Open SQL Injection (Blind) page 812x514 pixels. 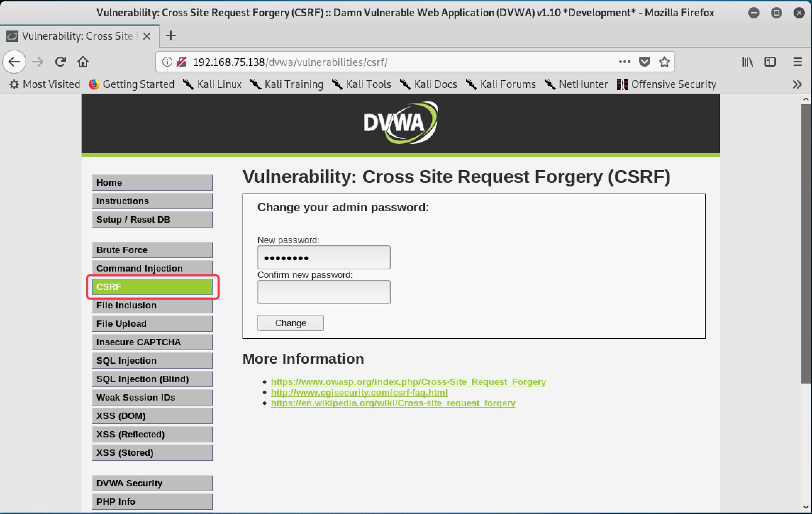[x=152, y=379]
